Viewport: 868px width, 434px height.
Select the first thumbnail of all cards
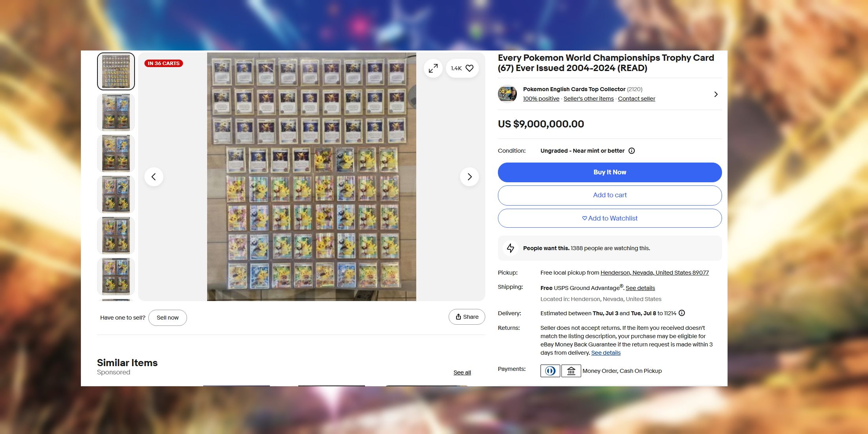click(116, 71)
